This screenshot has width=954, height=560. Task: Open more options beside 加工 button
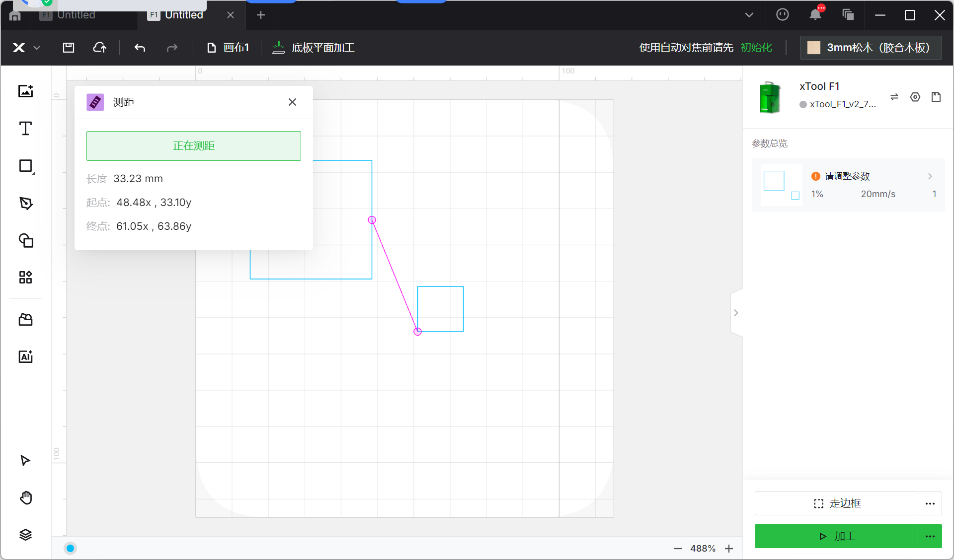[x=930, y=536]
